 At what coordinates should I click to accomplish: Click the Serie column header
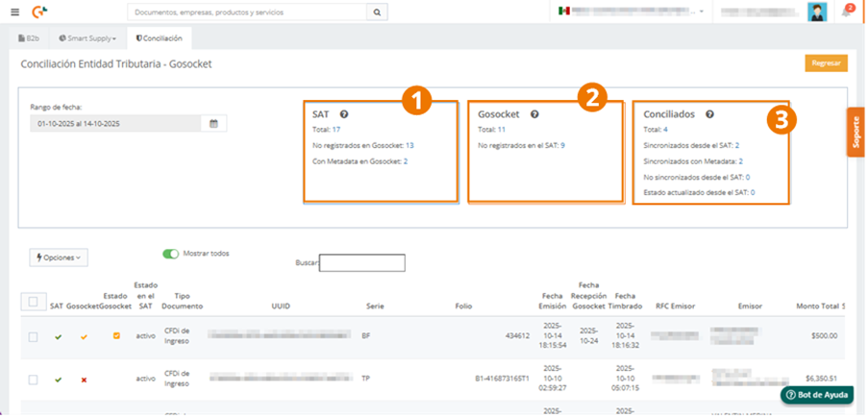(x=375, y=306)
